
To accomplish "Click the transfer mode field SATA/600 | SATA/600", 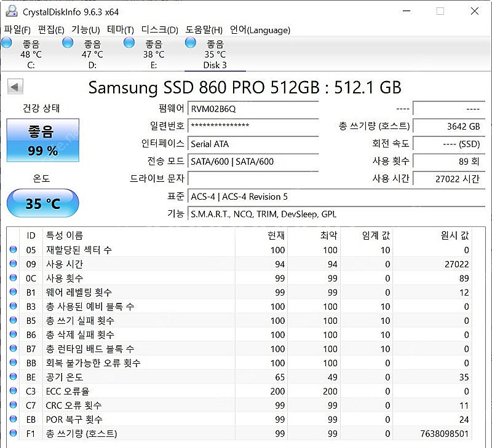I will click(253, 162).
